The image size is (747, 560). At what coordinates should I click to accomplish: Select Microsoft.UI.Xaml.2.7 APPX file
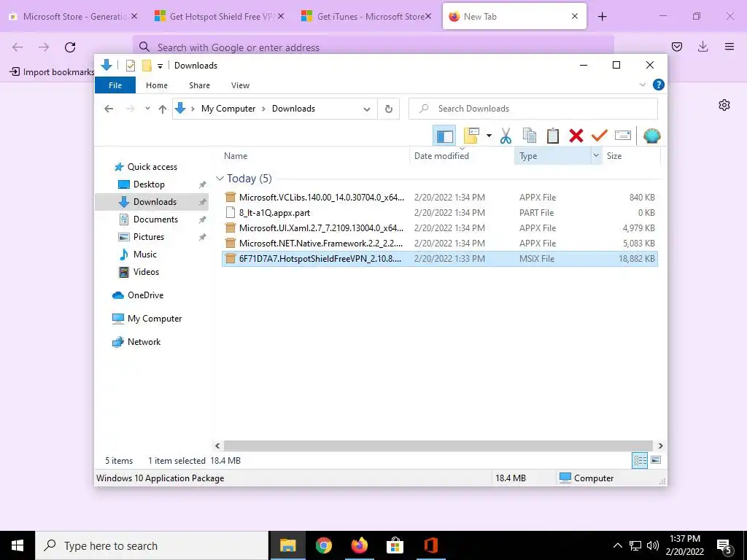click(440, 227)
